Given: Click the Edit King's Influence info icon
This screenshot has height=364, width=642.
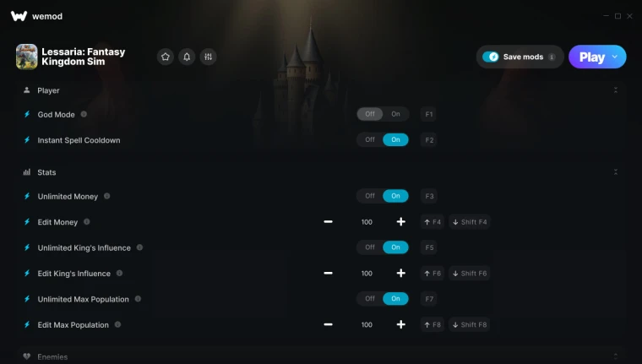Looking at the screenshot, I should point(120,273).
